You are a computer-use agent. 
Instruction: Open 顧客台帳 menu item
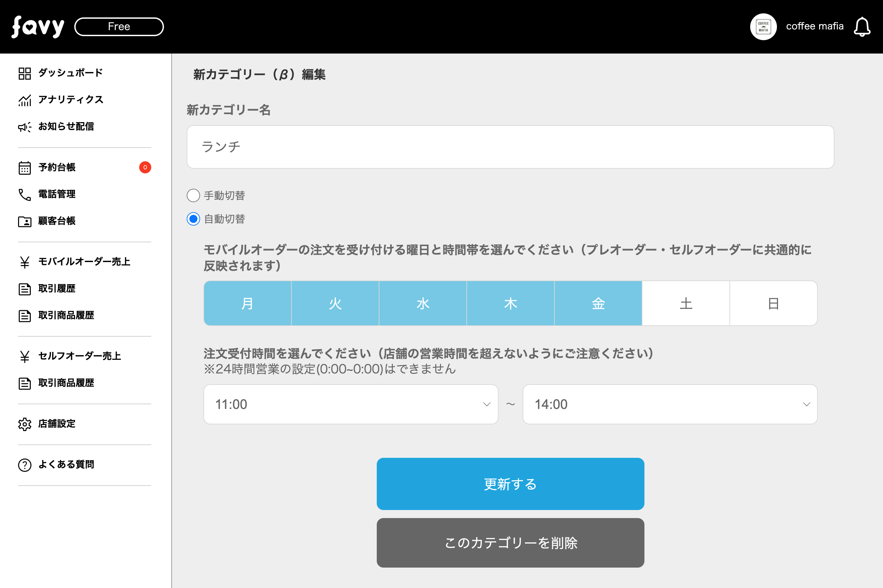57,221
